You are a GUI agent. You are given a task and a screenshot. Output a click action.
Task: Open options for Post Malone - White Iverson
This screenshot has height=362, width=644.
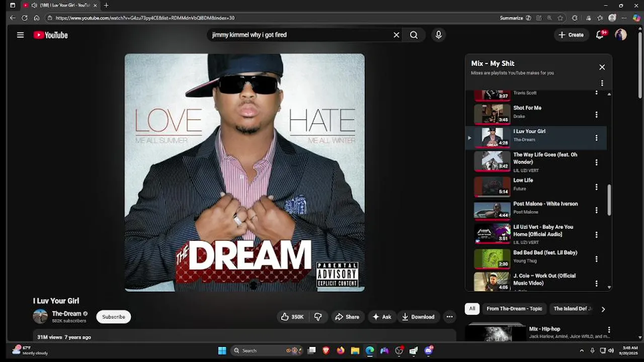tap(596, 210)
